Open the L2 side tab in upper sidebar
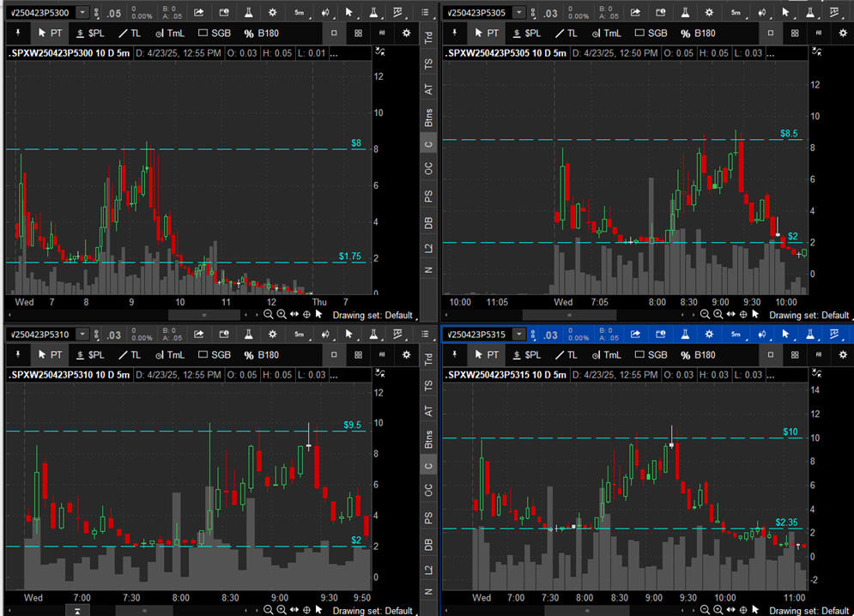Viewport: 854px width, 616px height. coord(428,248)
